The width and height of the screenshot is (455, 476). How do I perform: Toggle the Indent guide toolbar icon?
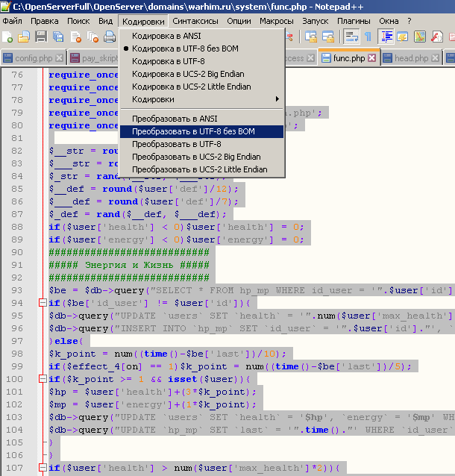pyautogui.click(x=386, y=37)
